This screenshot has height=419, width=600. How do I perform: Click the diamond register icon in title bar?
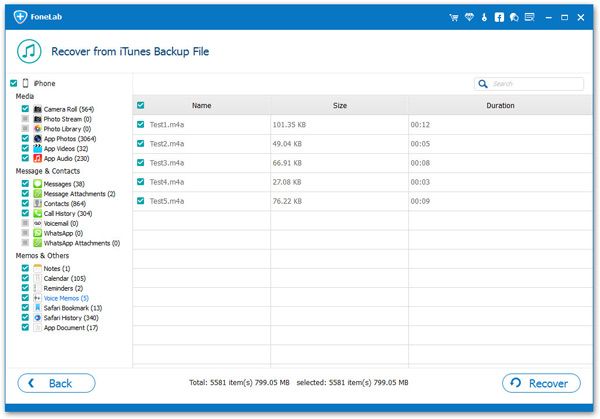point(469,17)
